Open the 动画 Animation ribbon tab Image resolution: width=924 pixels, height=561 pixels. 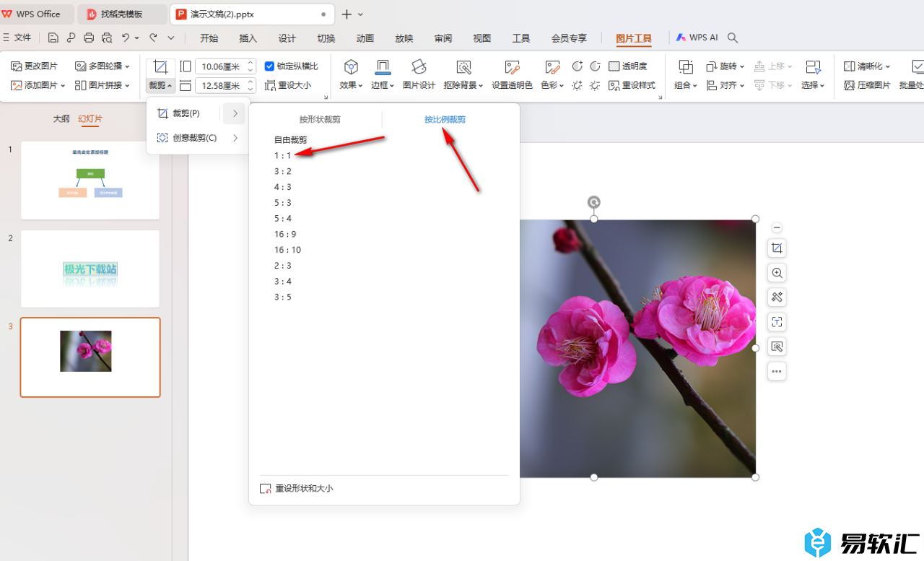coord(365,38)
